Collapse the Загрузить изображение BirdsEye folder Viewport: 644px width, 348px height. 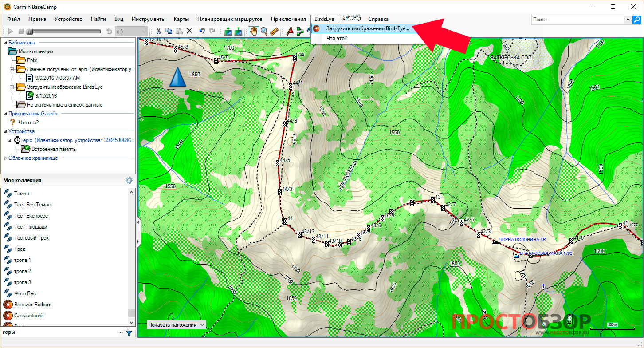click(12, 87)
